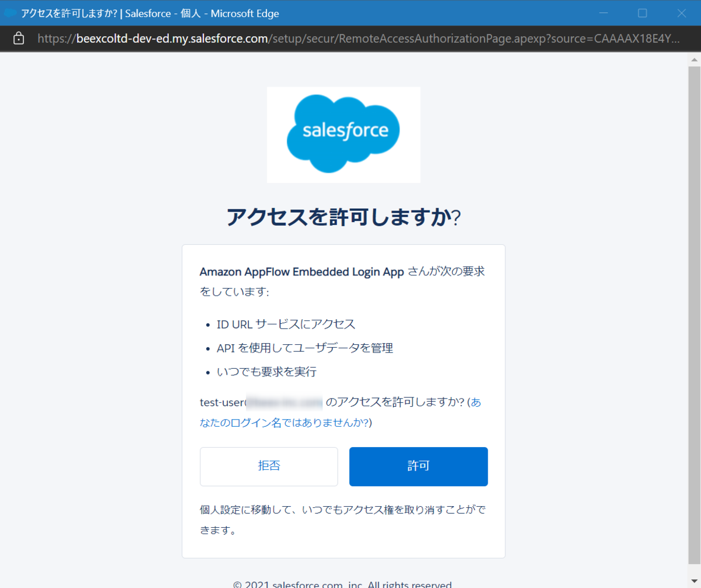Click the copyright footer text
Screen dimensions: 701x588
point(343,584)
